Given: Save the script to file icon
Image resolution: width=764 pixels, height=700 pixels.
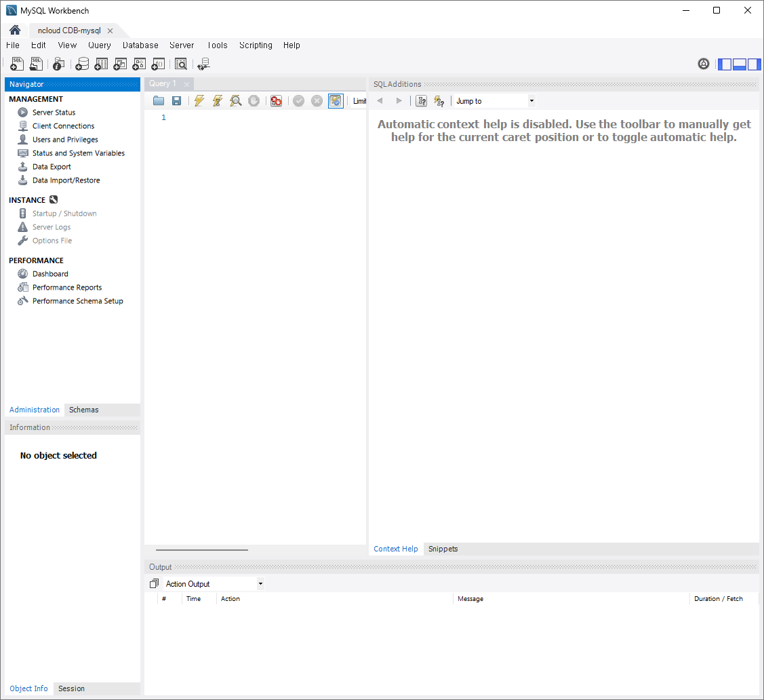Looking at the screenshot, I should click(176, 101).
